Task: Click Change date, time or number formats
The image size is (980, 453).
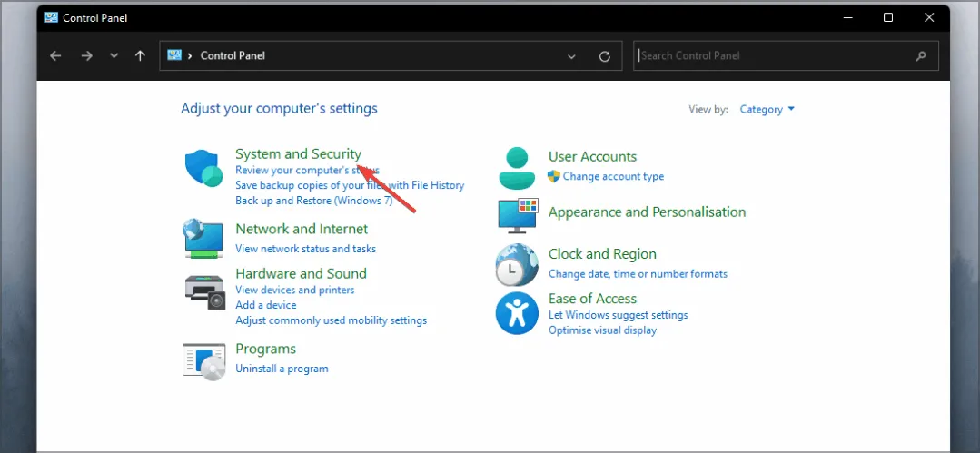Action: (638, 273)
